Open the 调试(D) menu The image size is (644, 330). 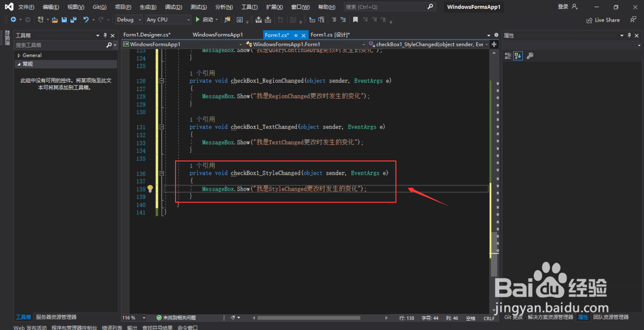click(173, 7)
